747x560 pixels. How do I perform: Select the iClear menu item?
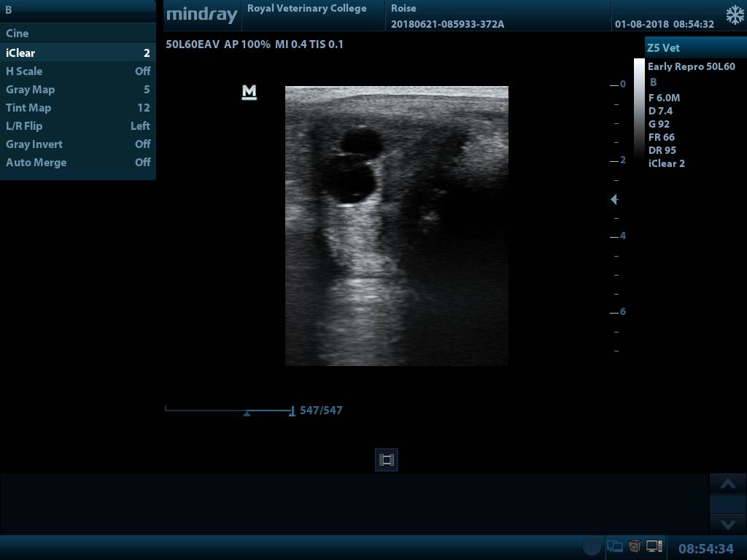pos(77,52)
